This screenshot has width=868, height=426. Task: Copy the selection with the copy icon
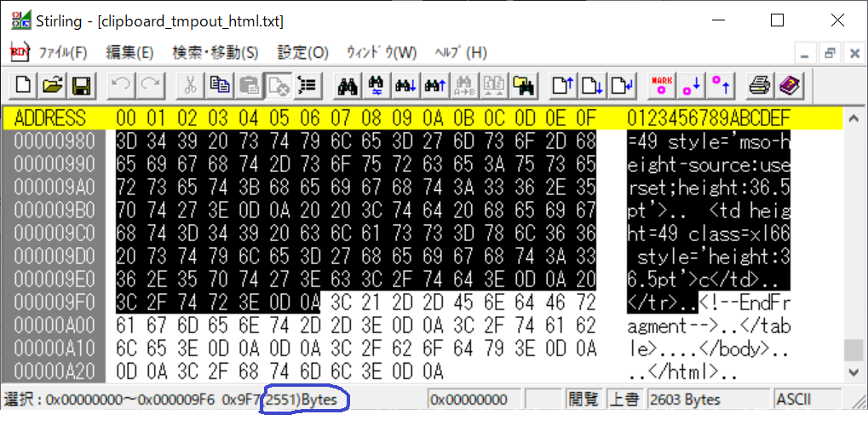tap(219, 85)
